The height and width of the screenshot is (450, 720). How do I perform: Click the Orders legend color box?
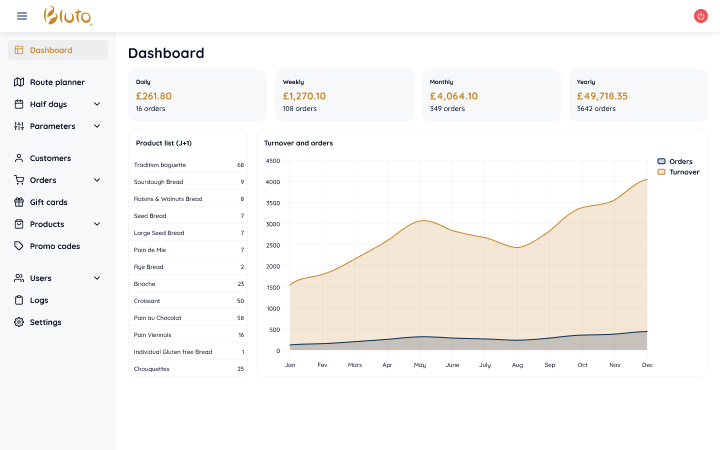[661, 162]
